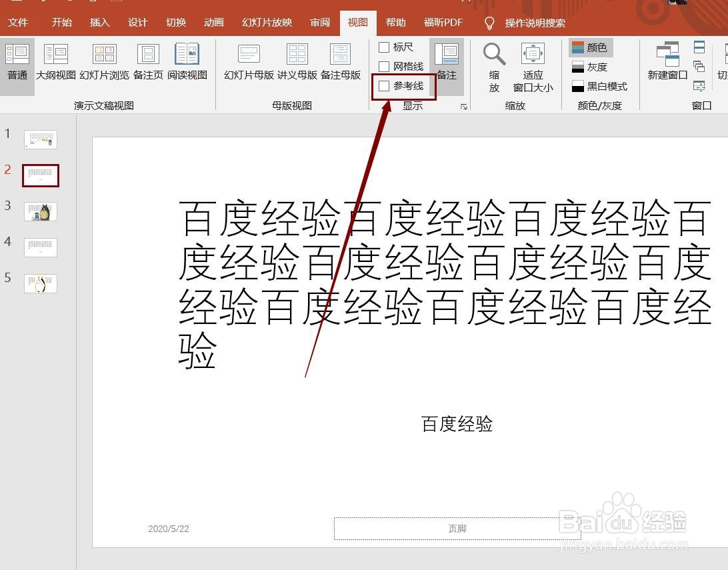The image size is (728, 570).
Task: Fit slide to window (适应窗口大小)
Action: pyautogui.click(x=533, y=68)
